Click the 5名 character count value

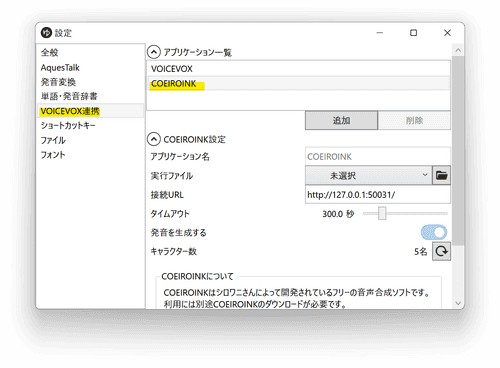(x=421, y=252)
